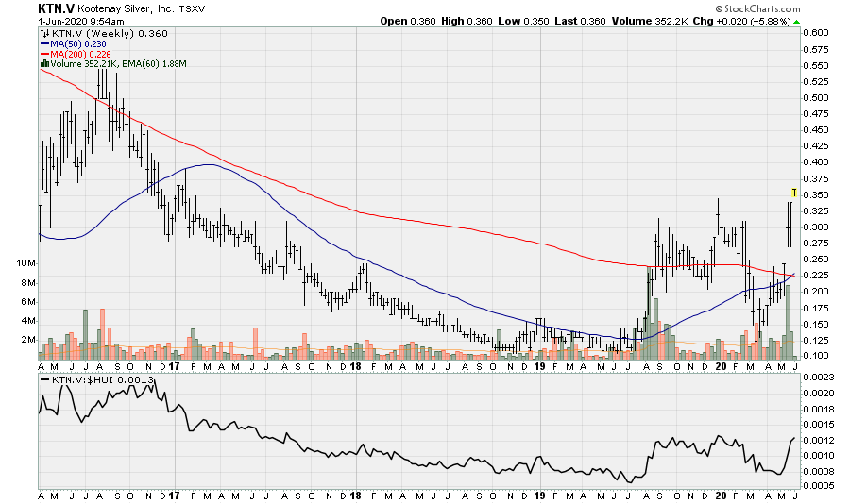Image resolution: width=850 pixels, height=504 pixels.
Task: Click the High 0.360 value in the header
Action: [x=467, y=21]
